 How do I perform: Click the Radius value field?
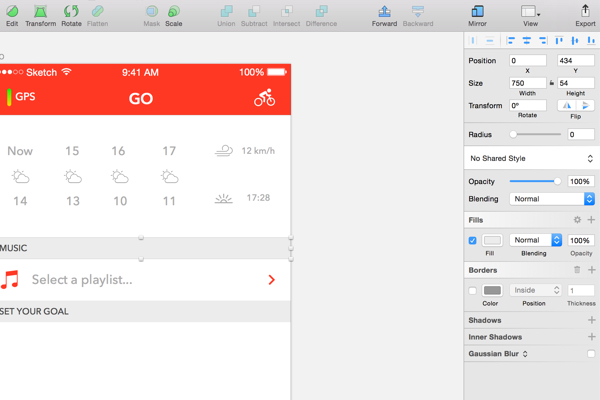(x=581, y=134)
